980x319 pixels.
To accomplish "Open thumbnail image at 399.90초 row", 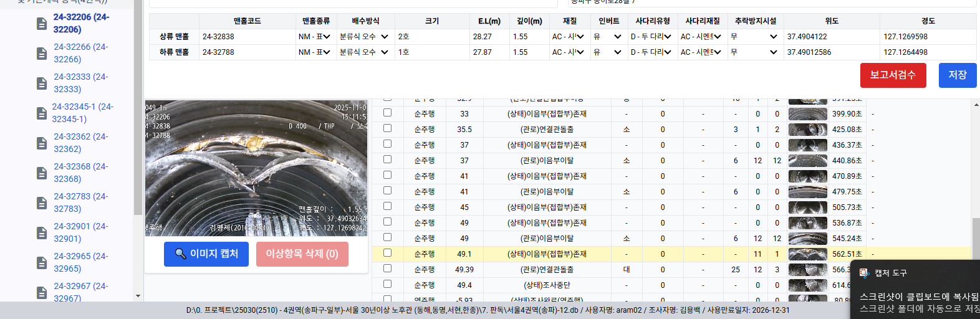I will pos(807,114).
